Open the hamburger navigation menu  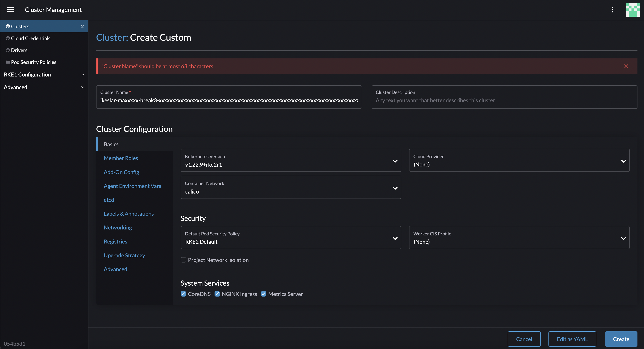click(x=11, y=10)
